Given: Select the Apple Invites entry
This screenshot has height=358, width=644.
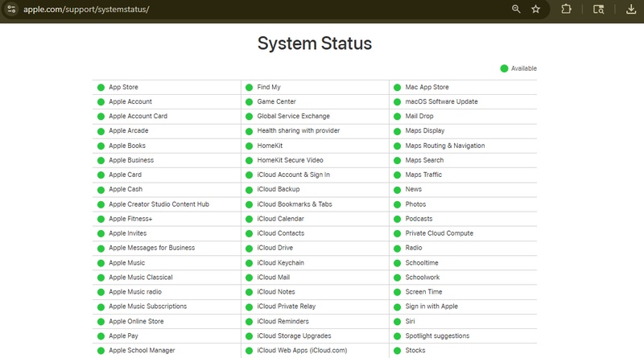Looking at the screenshot, I should coord(128,233).
